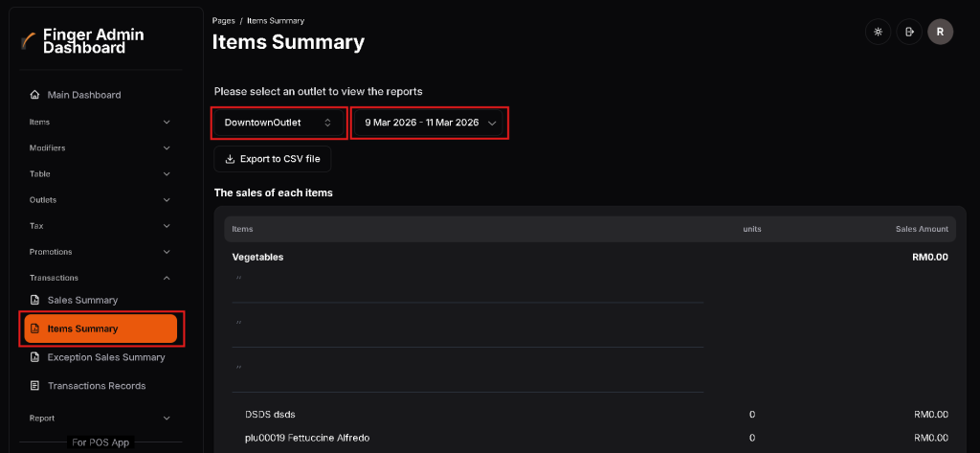The width and height of the screenshot is (980, 453).
Task: Click the Finger Admin Dashboard logo
Action: [28, 41]
